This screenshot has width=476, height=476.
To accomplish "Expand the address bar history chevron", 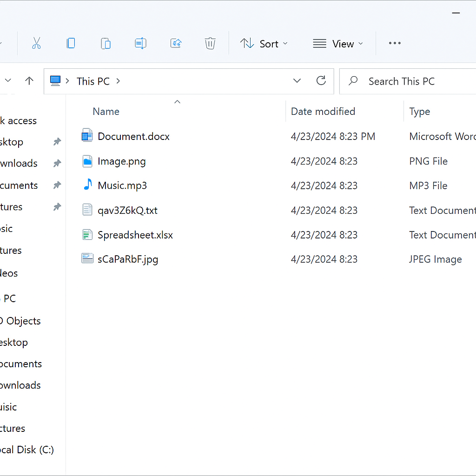I will (297, 81).
